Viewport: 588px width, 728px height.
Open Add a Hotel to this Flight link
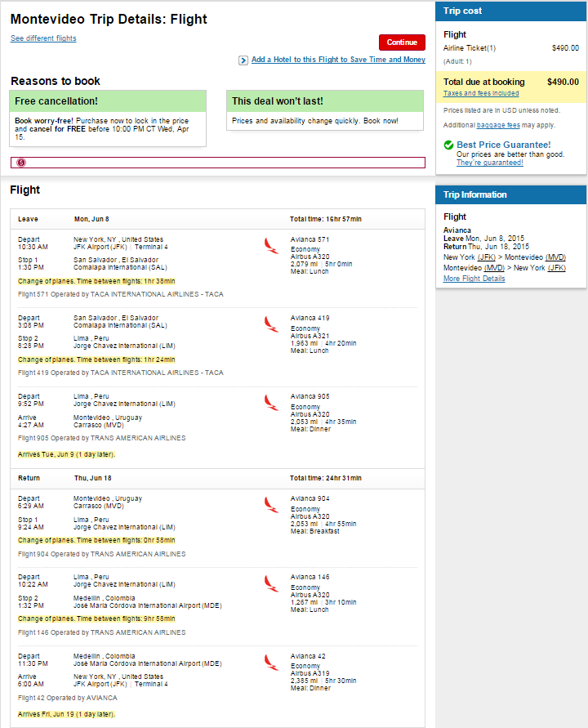coord(338,60)
